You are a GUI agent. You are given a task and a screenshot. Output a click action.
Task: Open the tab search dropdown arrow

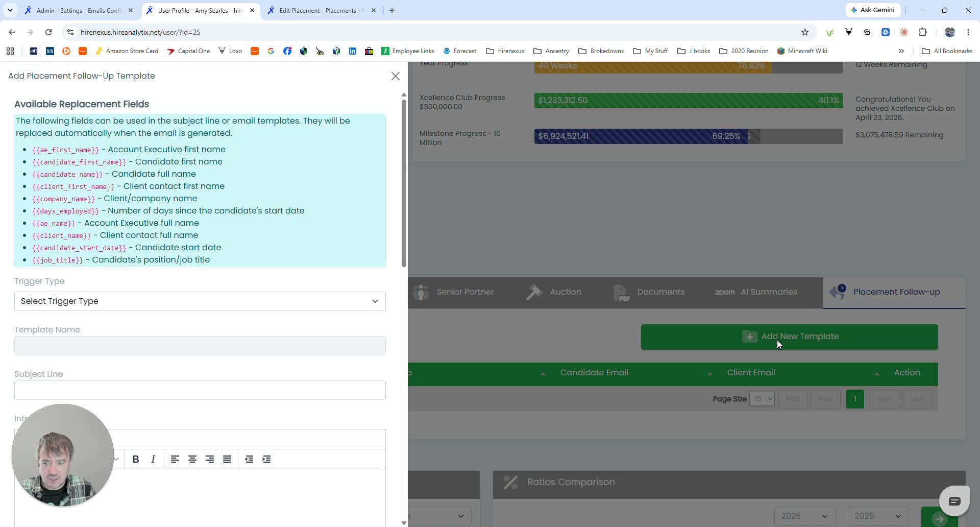point(10,10)
